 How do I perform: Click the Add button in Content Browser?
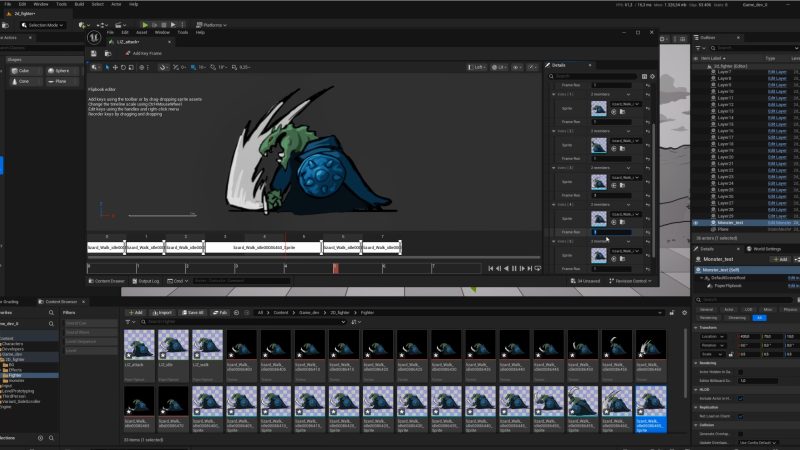coord(135,312)
